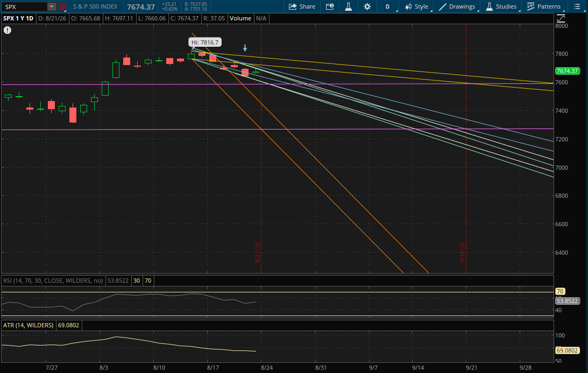The width and height of the screenshot is (588, 373).
Task: Click the 8000 price axis label
Action: pos(562,26)
